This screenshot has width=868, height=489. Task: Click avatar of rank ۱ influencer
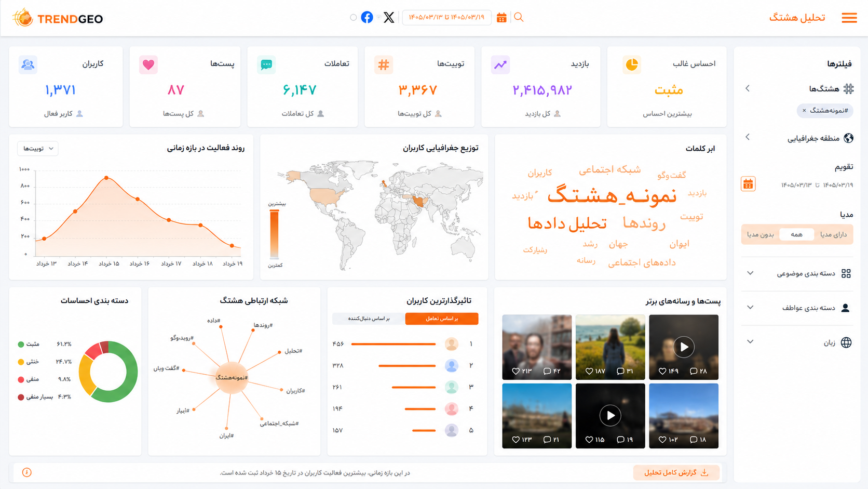click(x=452, y=344)
